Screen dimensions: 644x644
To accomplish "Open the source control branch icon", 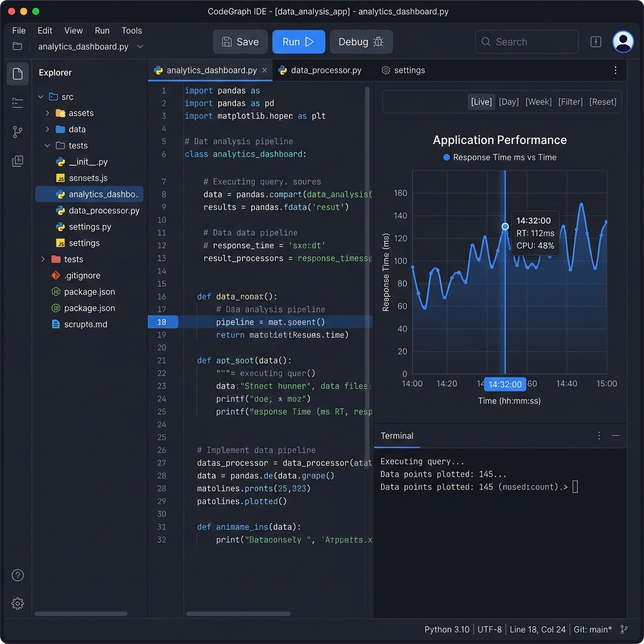I will (x=18, y=132).
